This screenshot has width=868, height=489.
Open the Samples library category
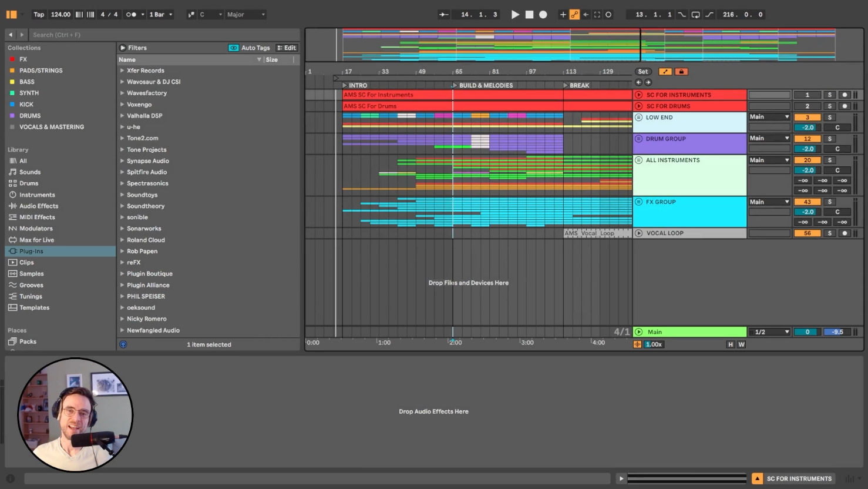tap(32, 274)
